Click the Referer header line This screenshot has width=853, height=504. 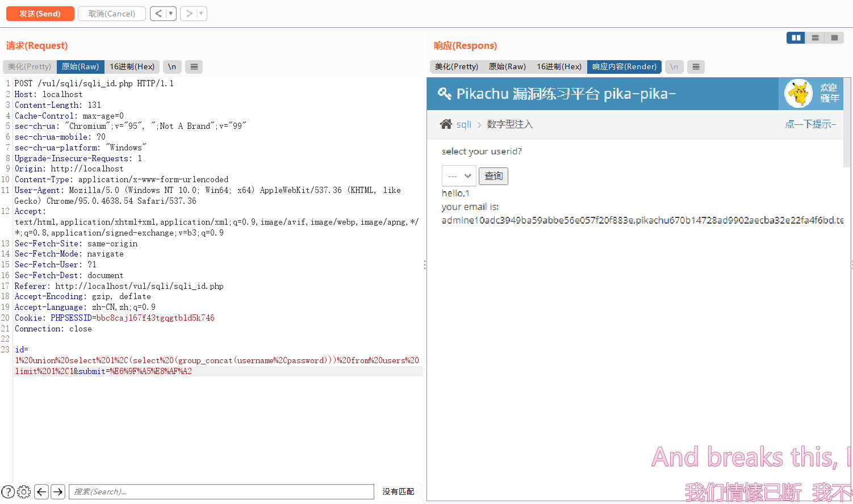[119, 286]
